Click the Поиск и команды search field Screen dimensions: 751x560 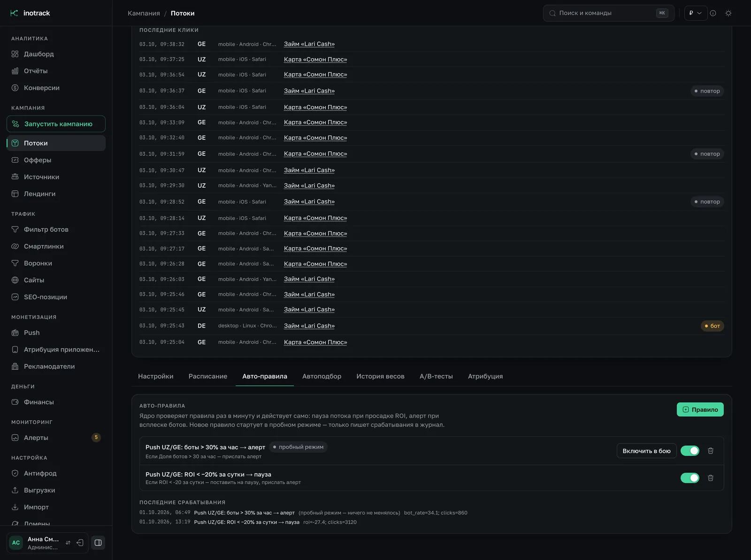coord(609,13)
